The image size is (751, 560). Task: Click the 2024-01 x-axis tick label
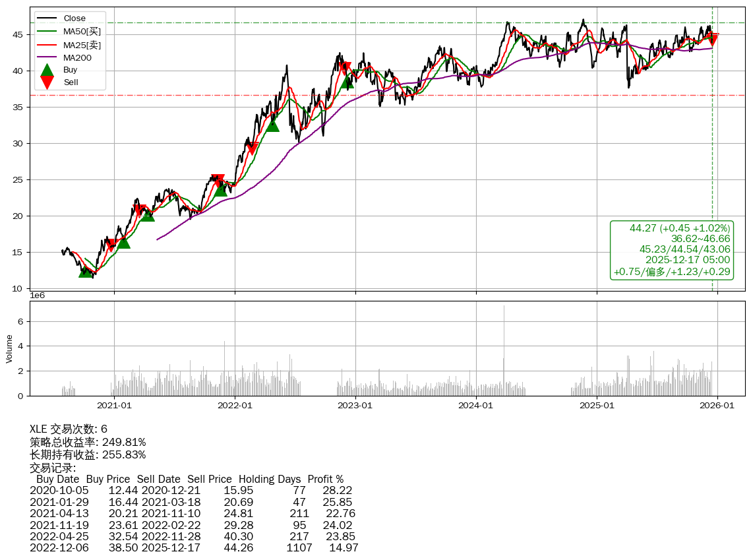tap(476, 405)
